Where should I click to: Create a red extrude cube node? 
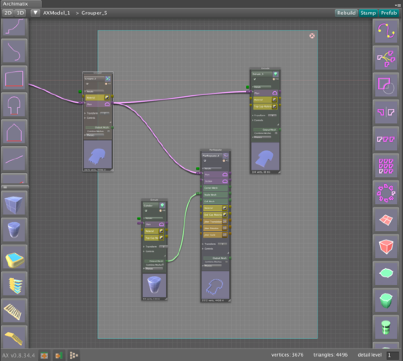(386, 247)
